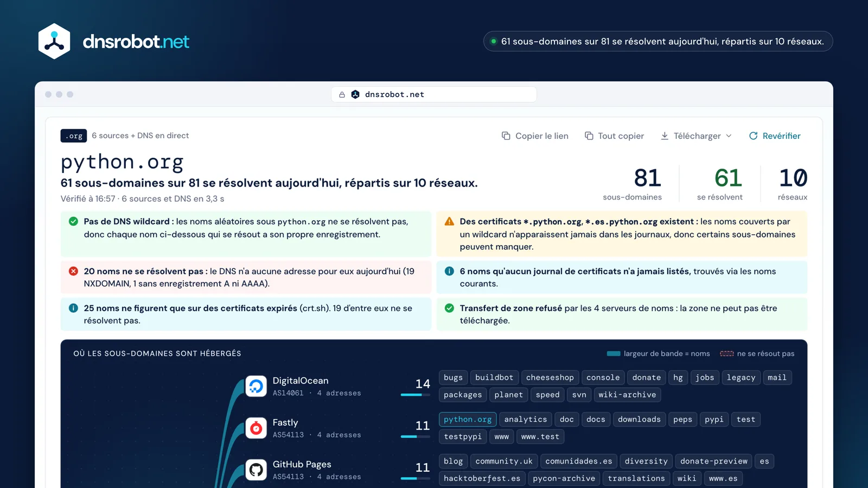This screenshot has height=488, width=868.
Task: Select the svn subdomain tag
Action: coord(579,395)
